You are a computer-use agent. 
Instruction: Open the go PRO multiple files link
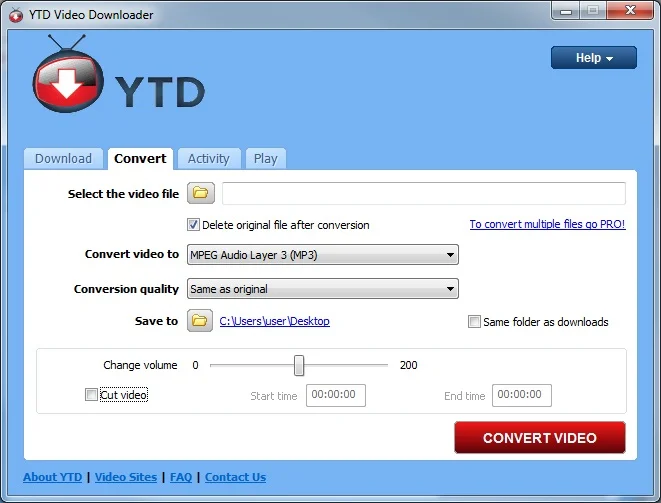547,224
